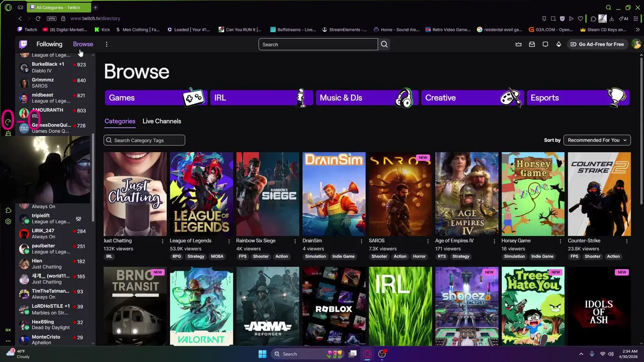The width and height of the screenshot is (644, 362).
Task: Open the Twitch notifications inbox icon
Action: tap(532, 44)
